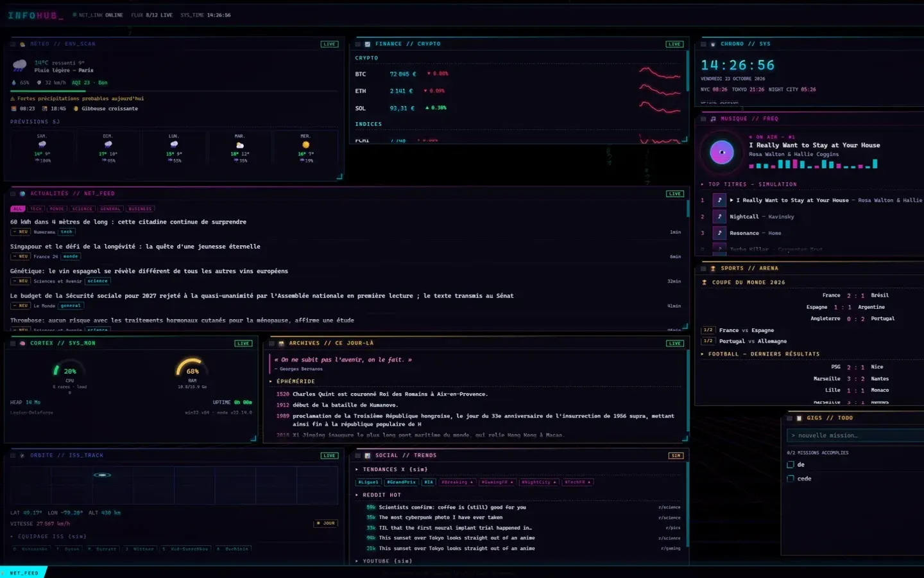Screen dimensions: 924x578
Task: Click the ISS marker on the orbit map
Action: (103, 475)
